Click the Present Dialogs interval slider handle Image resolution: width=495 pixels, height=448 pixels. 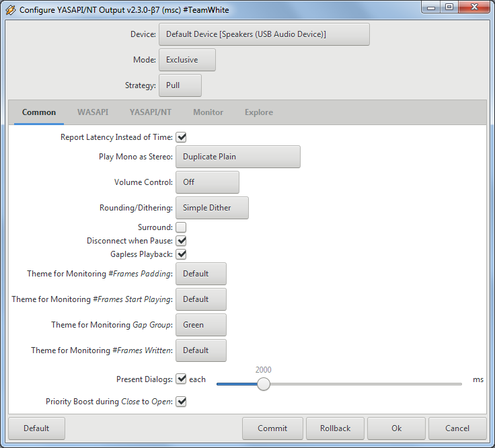(264, 384)
